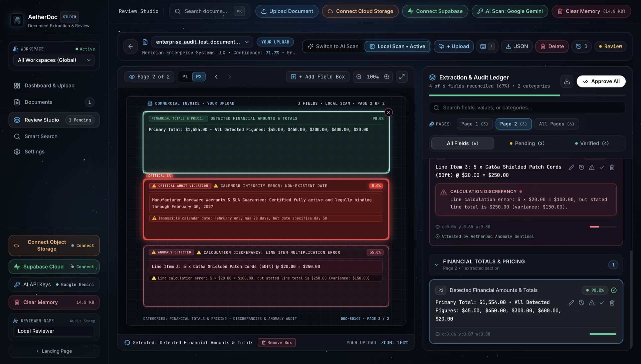Select Local Scan Active mode
641x364 pixels.
(x=397, y=46)
